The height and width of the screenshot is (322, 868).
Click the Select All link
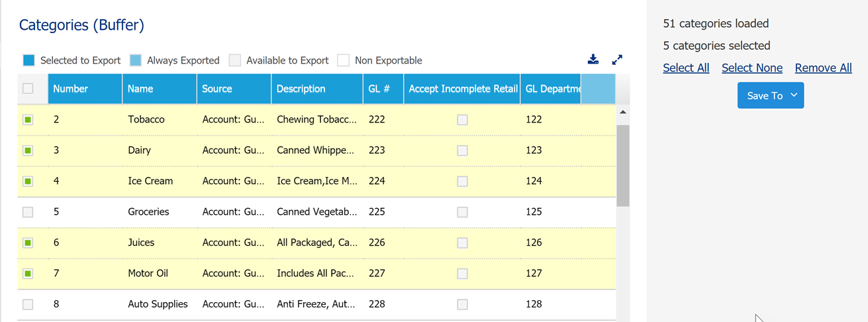point(686,68)
